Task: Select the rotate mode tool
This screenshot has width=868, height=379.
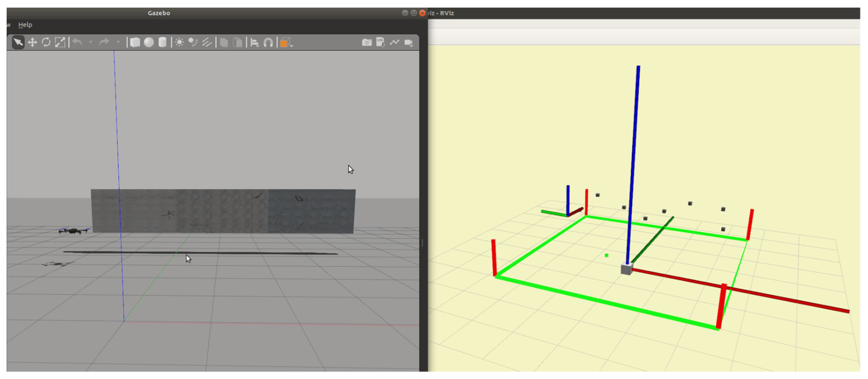Action: point(46,42)
